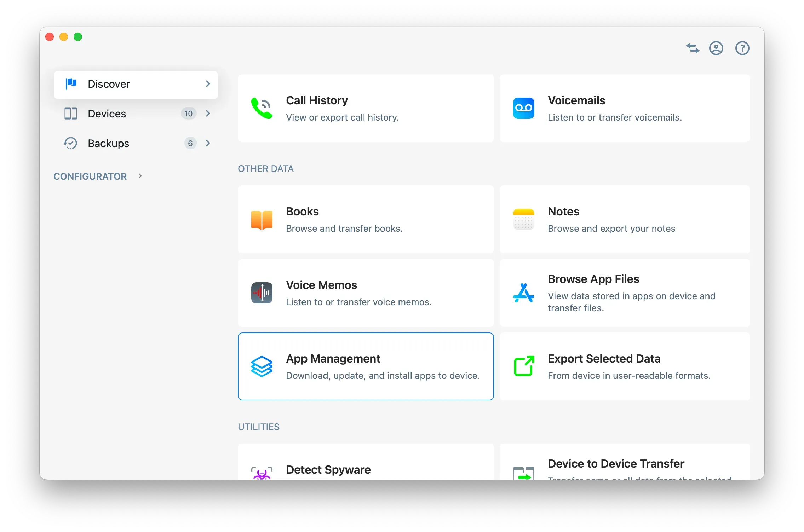804x532 pixels.
Task: Click the Voicemails icon
Action: [524, 108]
